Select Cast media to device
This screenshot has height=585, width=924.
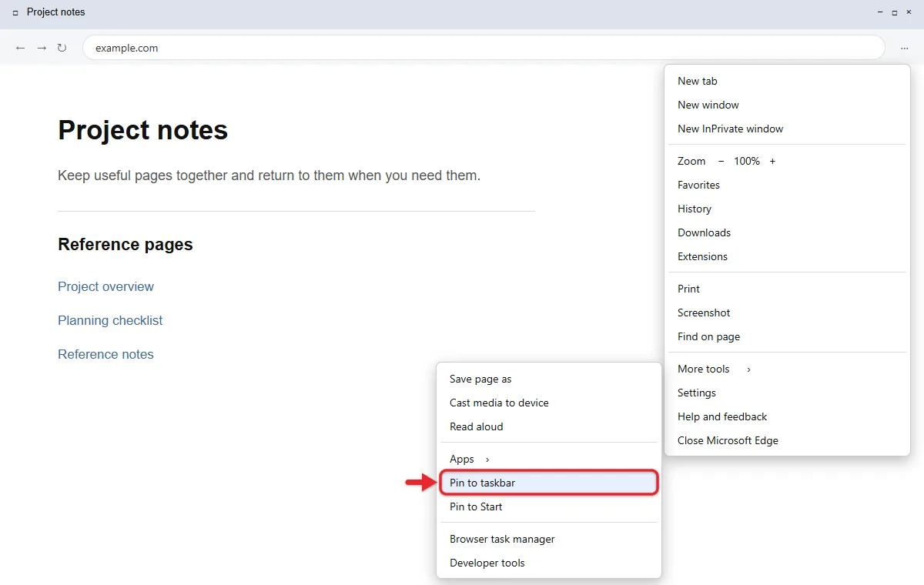pos(549,403)
